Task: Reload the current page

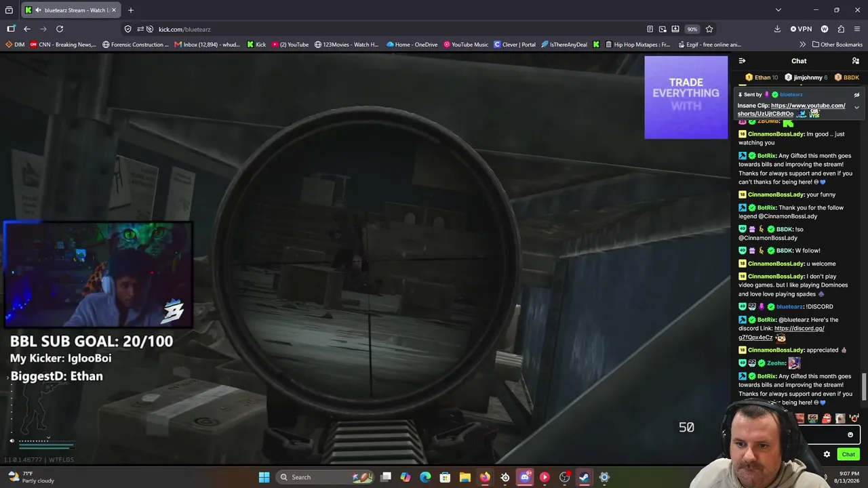Action: point(60,29)
